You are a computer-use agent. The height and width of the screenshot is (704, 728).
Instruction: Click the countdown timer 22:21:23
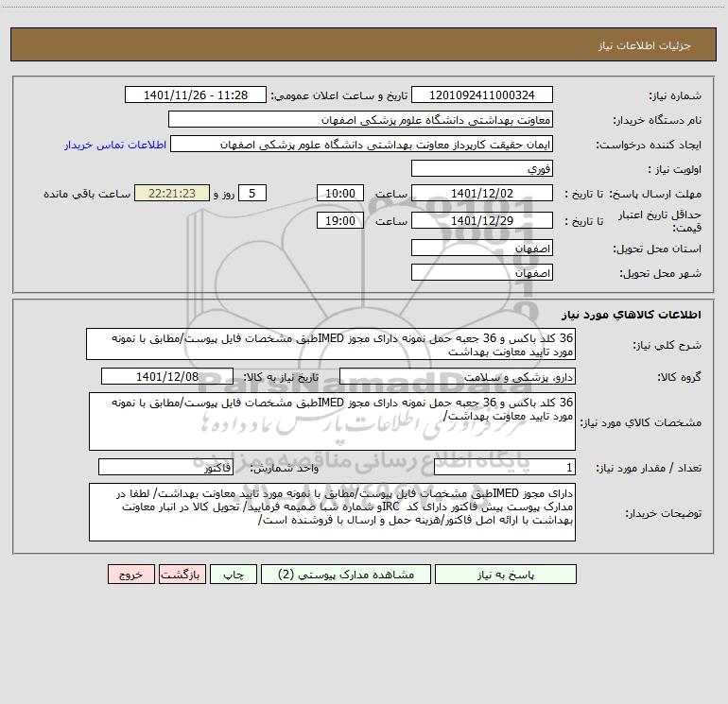coord(172,193)
